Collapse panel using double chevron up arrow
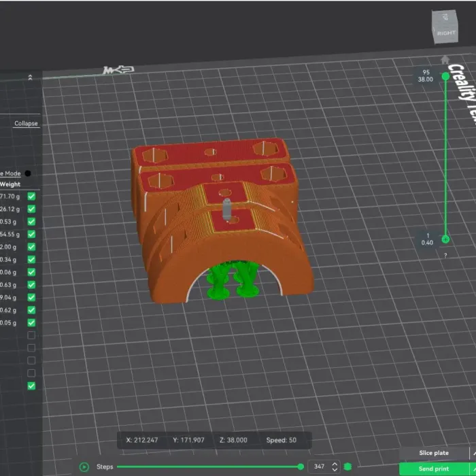Screen dimensions: 476x476 30,77
